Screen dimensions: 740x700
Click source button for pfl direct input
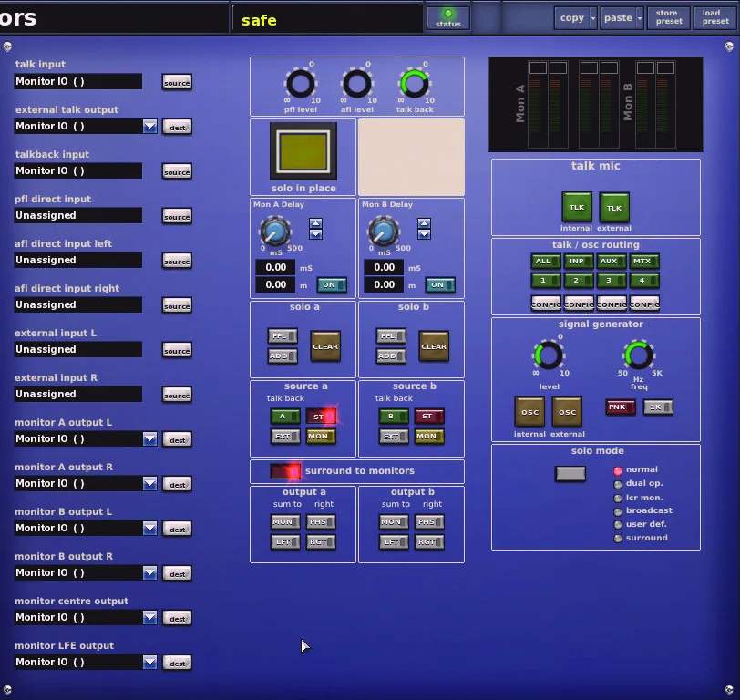177,217
